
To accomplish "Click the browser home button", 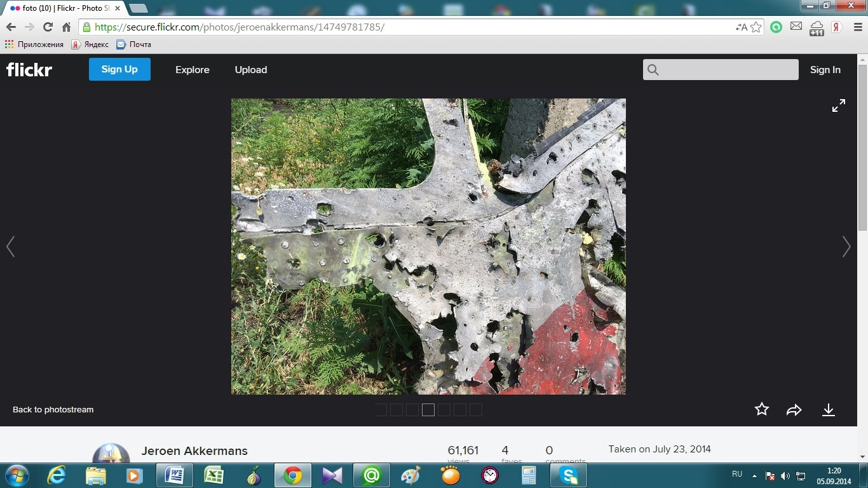I will [66, 27].
